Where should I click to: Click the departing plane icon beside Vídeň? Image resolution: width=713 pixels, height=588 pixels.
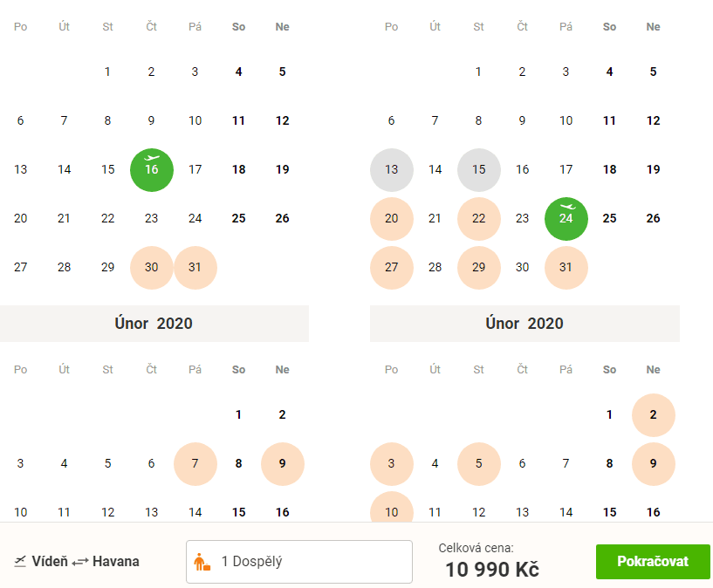coord(20,562)
